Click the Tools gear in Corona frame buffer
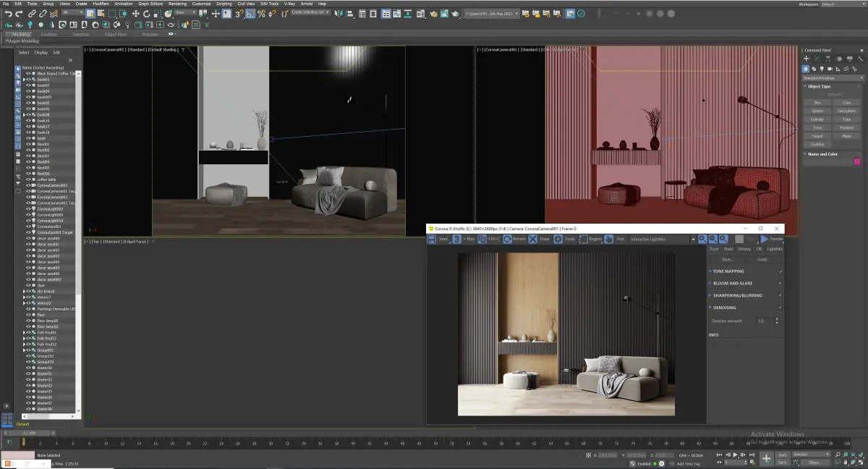 558,239
